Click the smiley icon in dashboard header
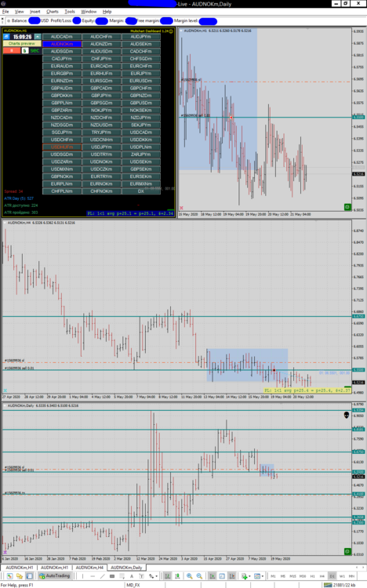 172,31
